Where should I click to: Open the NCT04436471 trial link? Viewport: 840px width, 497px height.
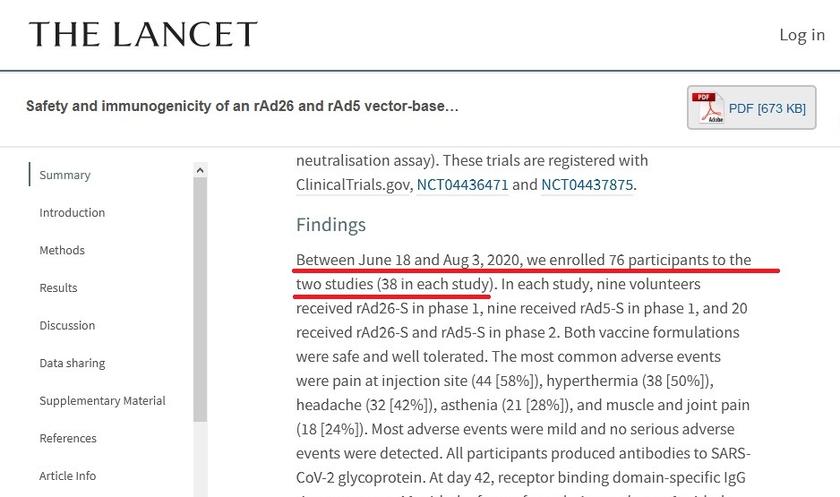[x=462, y=185]
